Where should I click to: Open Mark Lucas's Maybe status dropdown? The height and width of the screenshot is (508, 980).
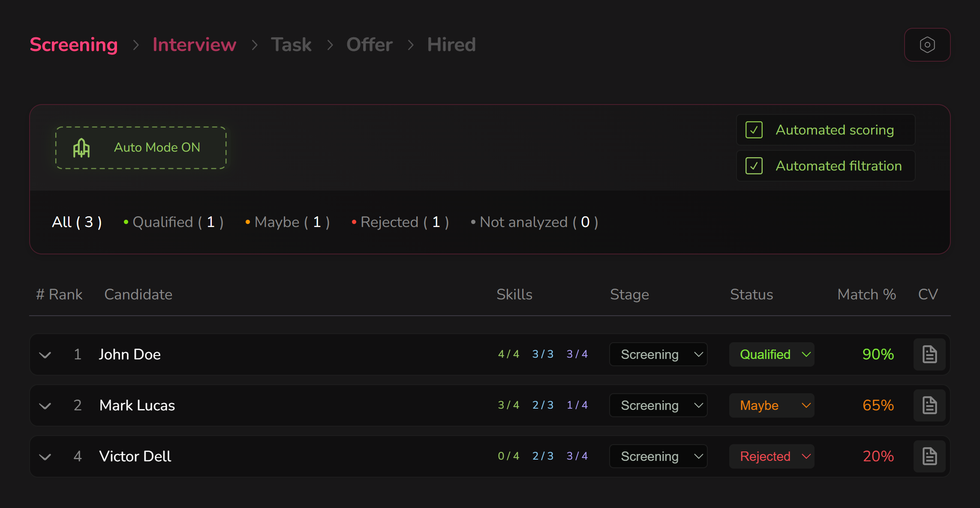[772, 405]
